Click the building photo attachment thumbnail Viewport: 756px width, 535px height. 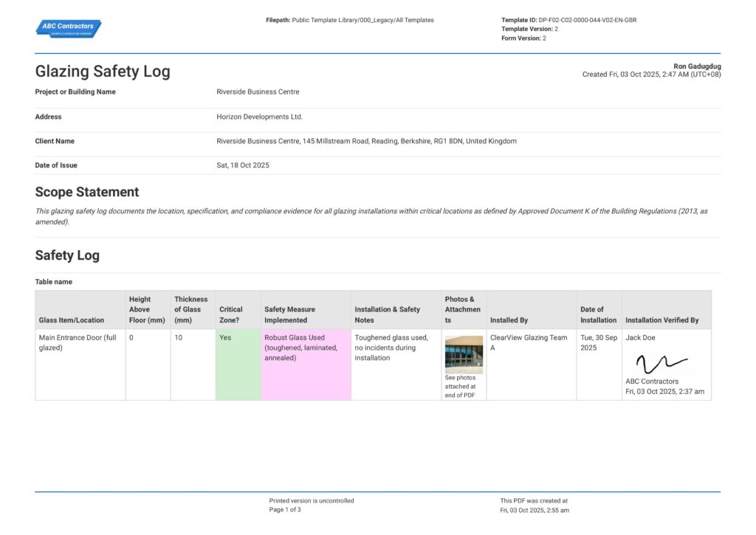point(464,353)
